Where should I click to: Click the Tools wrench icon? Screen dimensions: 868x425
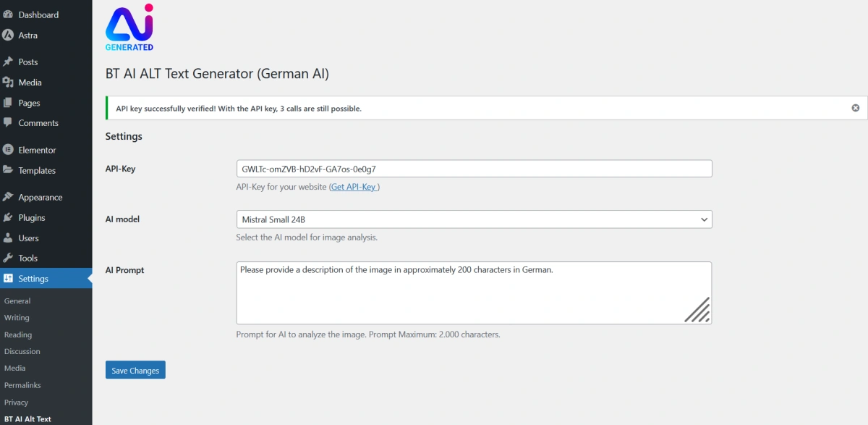[x=9, y=258]
